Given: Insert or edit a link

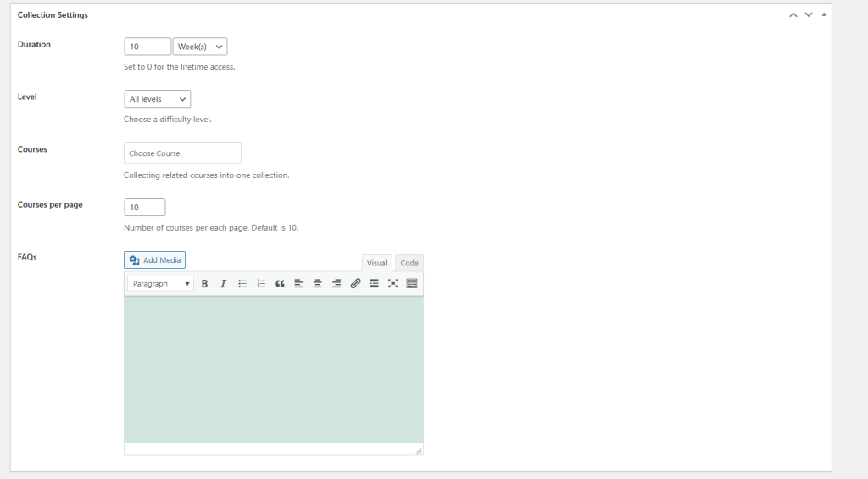Looking at the screenshot, I should click(355, 283).
